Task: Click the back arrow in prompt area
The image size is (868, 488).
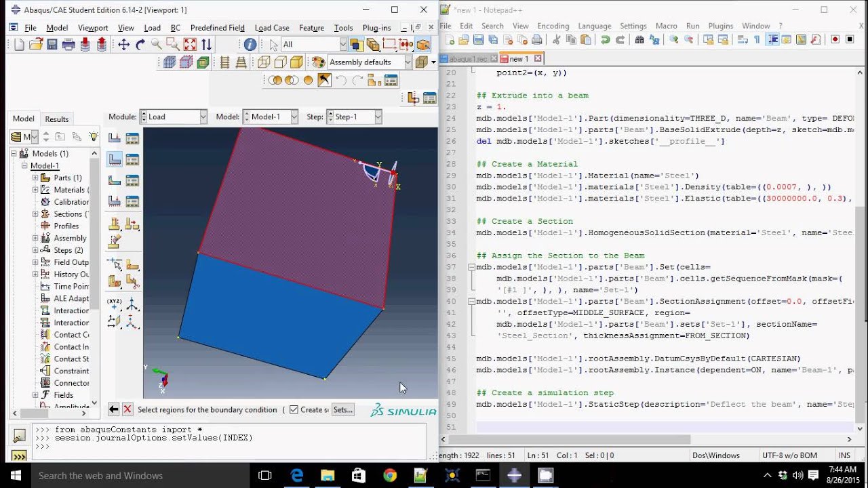Action: (114, 409)
